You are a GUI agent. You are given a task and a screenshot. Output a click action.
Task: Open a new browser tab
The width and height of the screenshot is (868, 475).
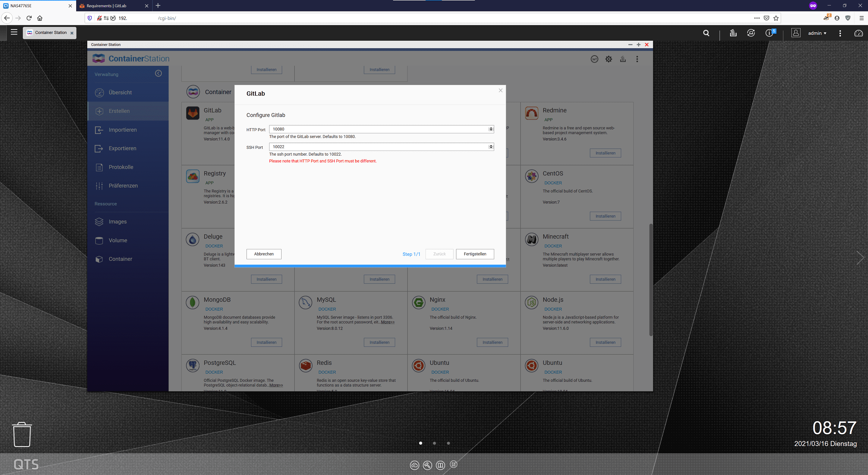coord(158,5)
